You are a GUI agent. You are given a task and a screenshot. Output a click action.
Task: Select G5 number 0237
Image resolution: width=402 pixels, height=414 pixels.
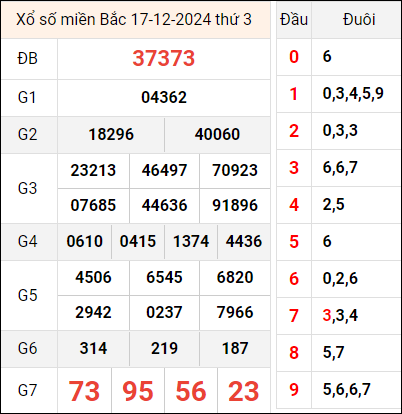[164, 312]
